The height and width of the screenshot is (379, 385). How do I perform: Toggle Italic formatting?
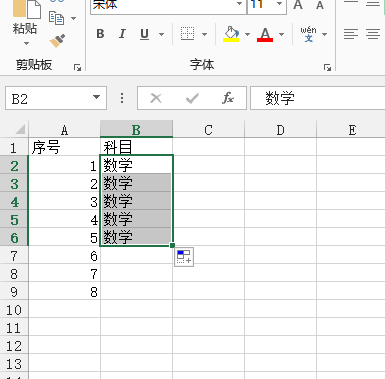pos(122,34)
